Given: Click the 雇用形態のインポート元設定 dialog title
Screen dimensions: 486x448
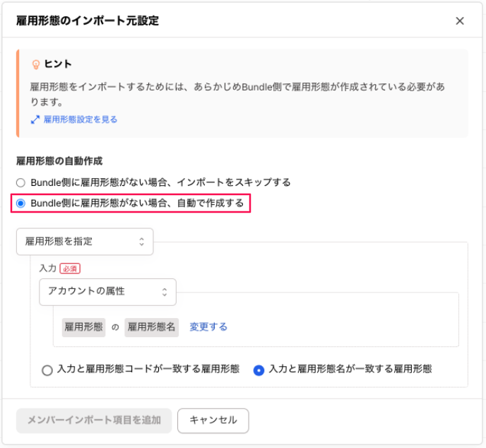Looking at the screenshot, I should [x=88, y=21].
